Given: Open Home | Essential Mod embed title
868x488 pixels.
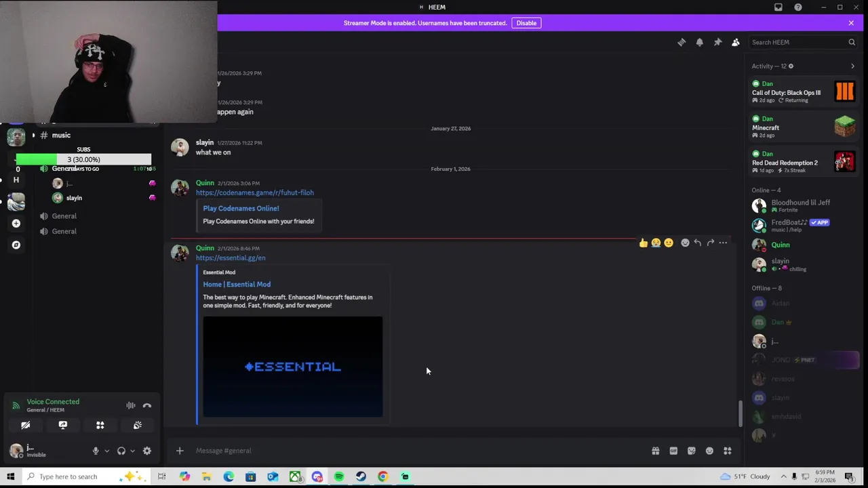Looking at the screenshot, I should (x=237, y=284).
